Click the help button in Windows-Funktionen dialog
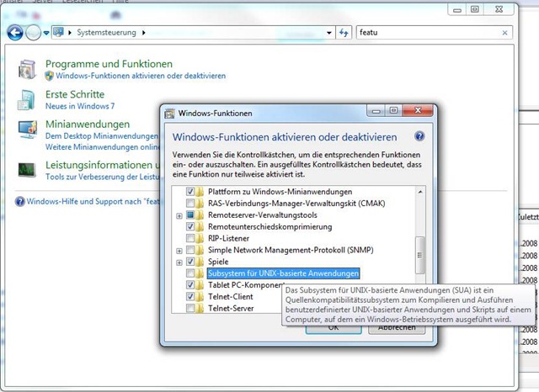The width and height of the screenshot is (539, 392). pyautogui.click(x=419, y=136)
